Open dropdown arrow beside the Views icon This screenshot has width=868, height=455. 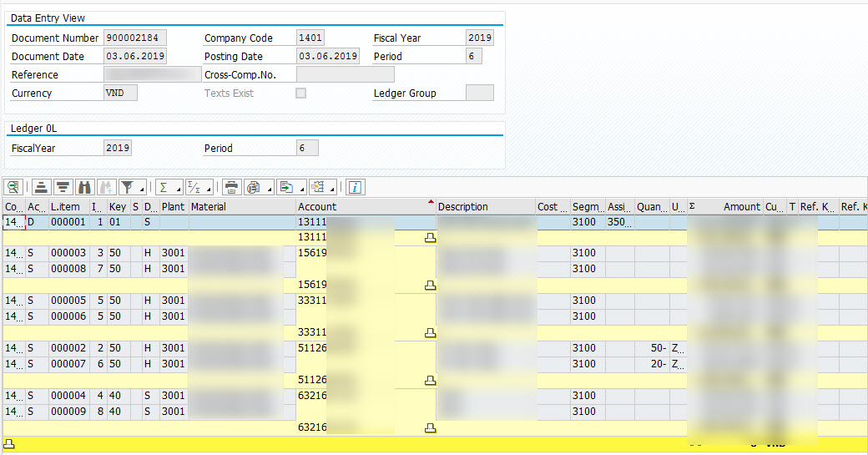coord(269,189)
